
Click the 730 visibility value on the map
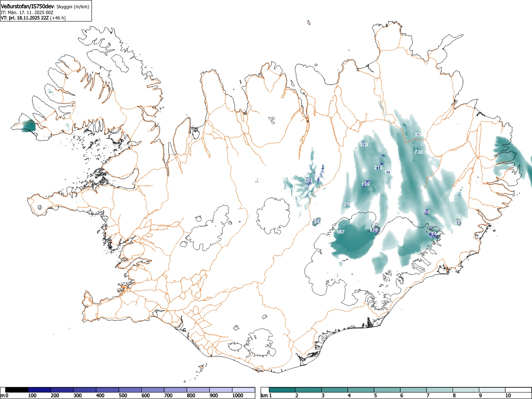419,152
